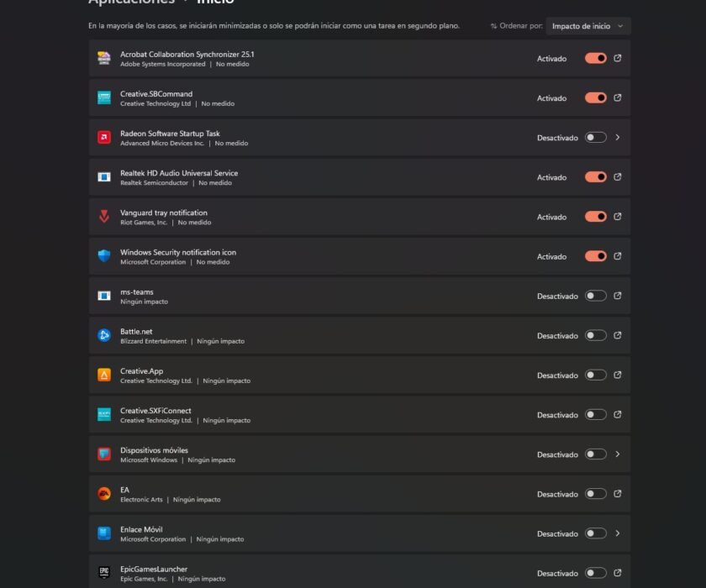Click the external link next to Acrobat Synchronizer
Screen dimensions: 706x588
[x=618, y=58]
